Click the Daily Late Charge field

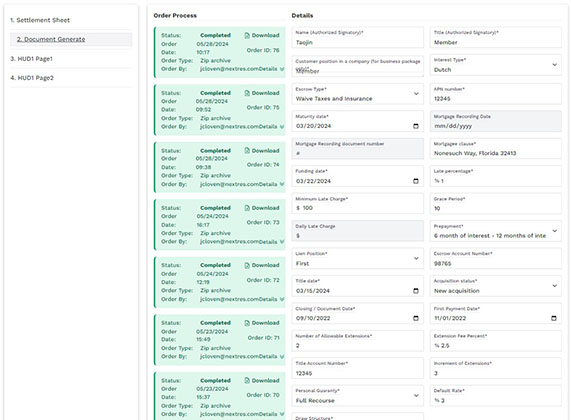coord(358,231)
